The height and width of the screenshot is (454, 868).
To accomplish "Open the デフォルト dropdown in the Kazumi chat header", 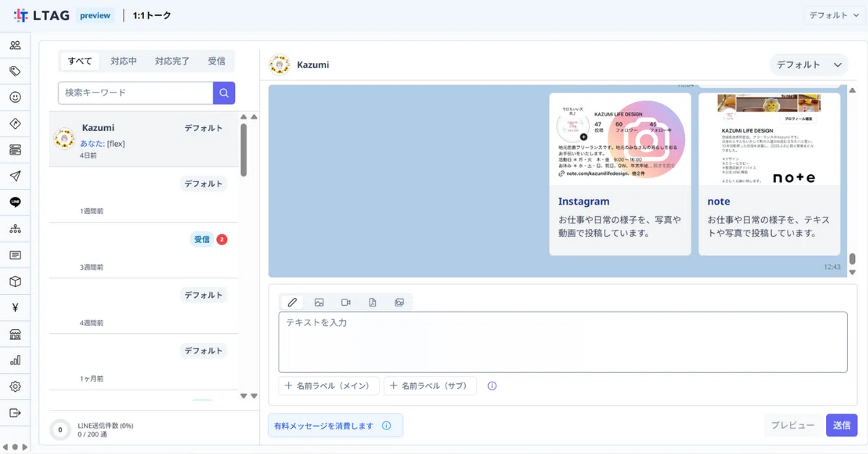I will [x=809, y=64].
